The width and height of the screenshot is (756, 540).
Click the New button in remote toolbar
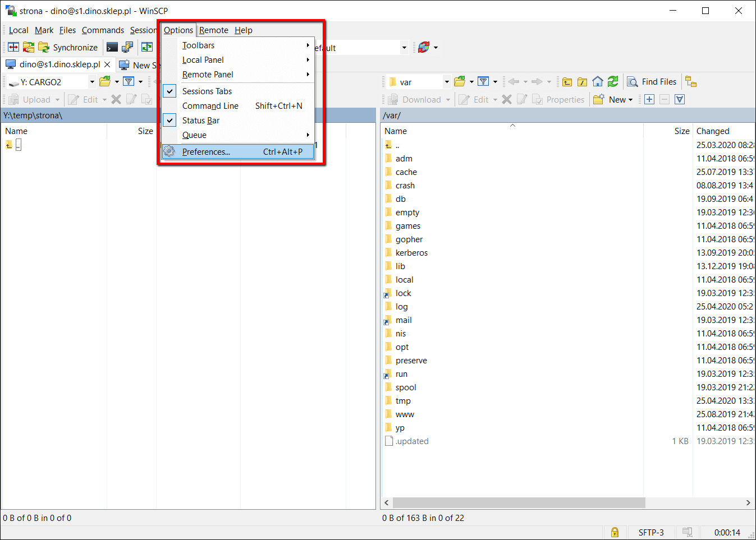tap(609, 99)
